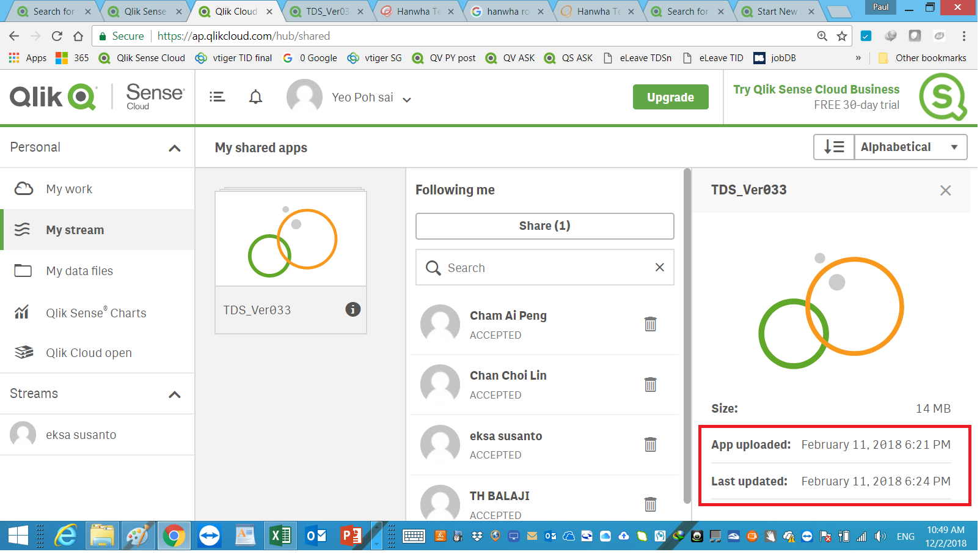Open the QV PY post bookmark

tap(444, 58)
